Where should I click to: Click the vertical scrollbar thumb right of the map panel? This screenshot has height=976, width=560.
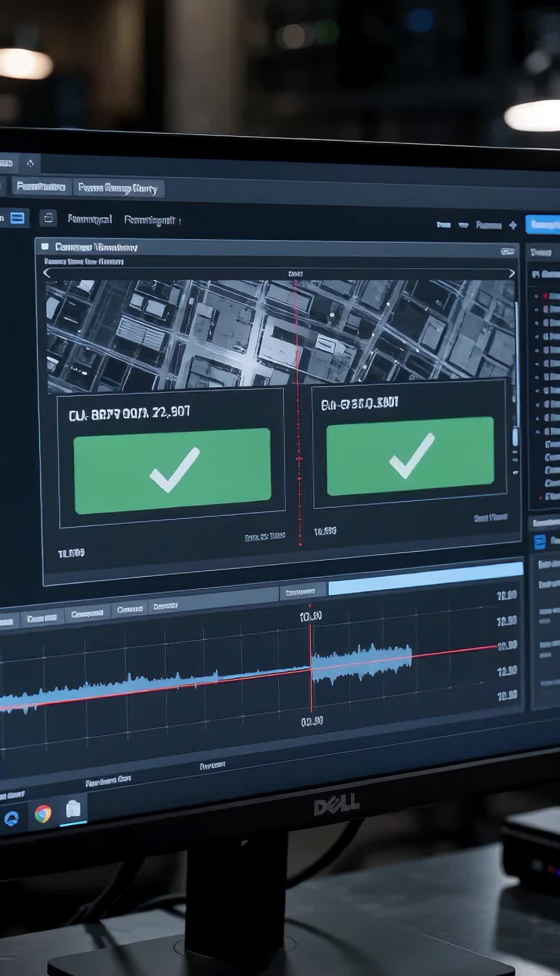[x=515, y=437]
